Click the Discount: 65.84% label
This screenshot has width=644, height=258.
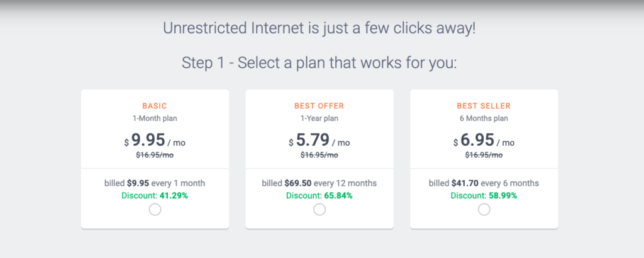click(x=319, y=196)
